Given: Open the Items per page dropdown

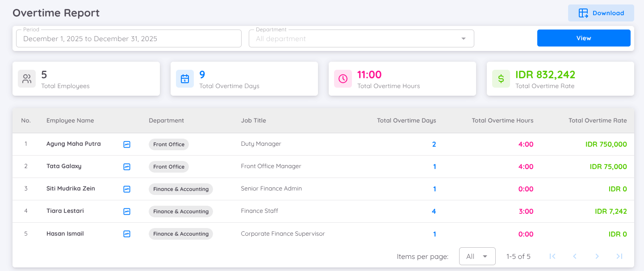Looking at the screenshot, I should pyautogui.click(x=477, y=256).
